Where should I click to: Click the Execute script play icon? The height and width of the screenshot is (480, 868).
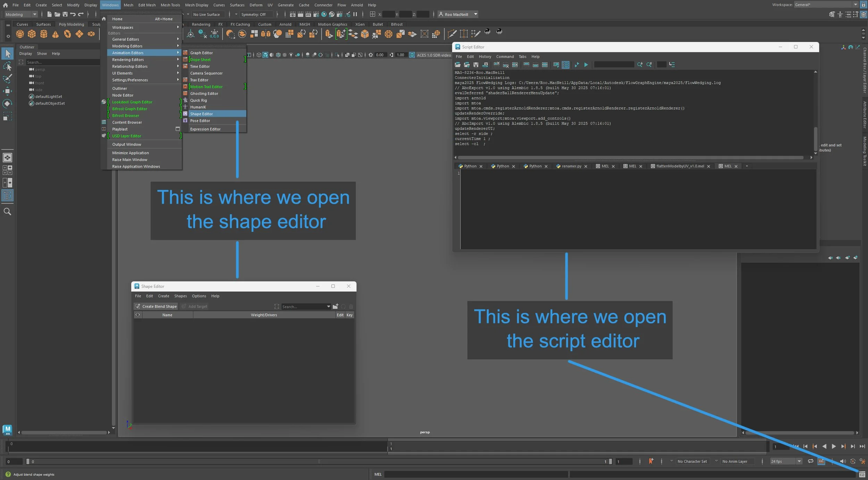pyautogui.click(x=586, y=65)
